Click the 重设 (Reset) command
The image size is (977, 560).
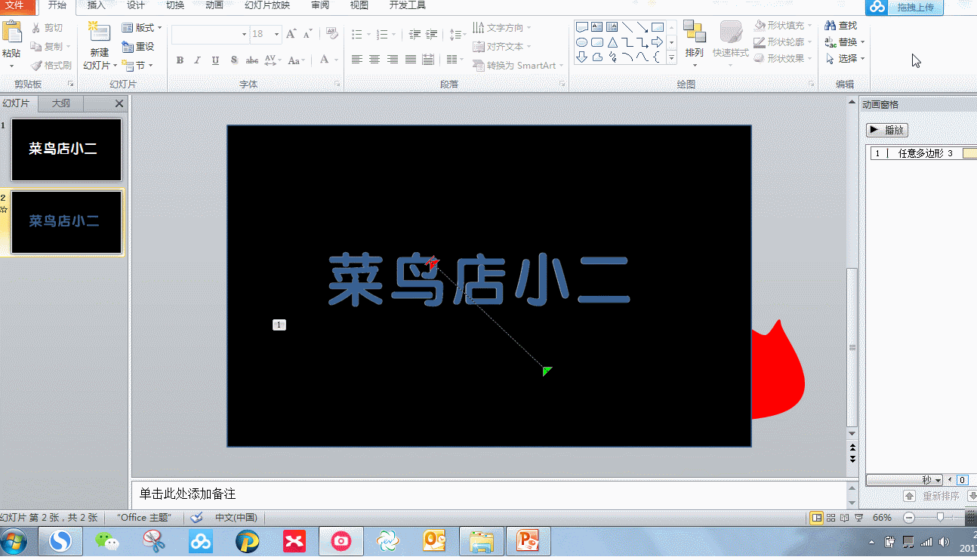pos(139,46)
